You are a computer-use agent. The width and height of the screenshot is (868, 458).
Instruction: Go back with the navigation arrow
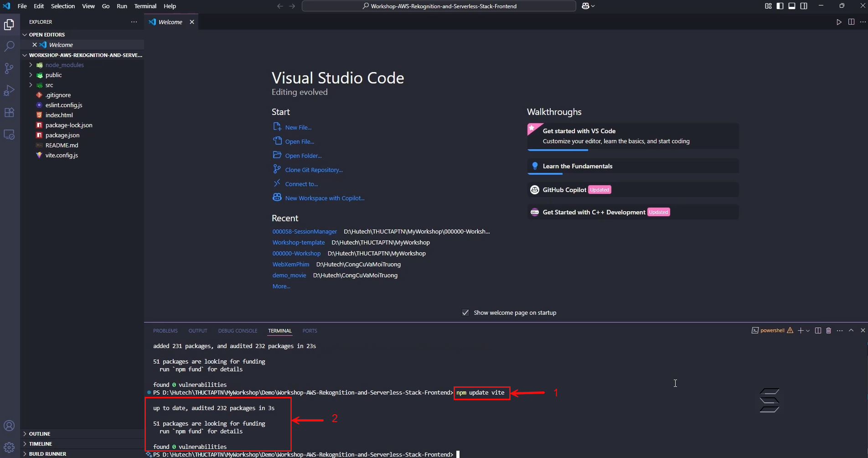280,6
